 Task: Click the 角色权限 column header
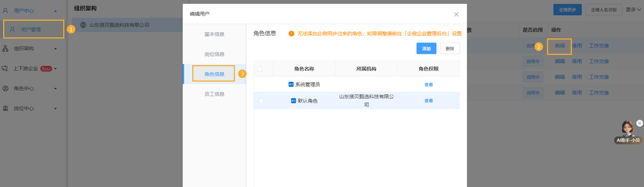tap(429, 69)
